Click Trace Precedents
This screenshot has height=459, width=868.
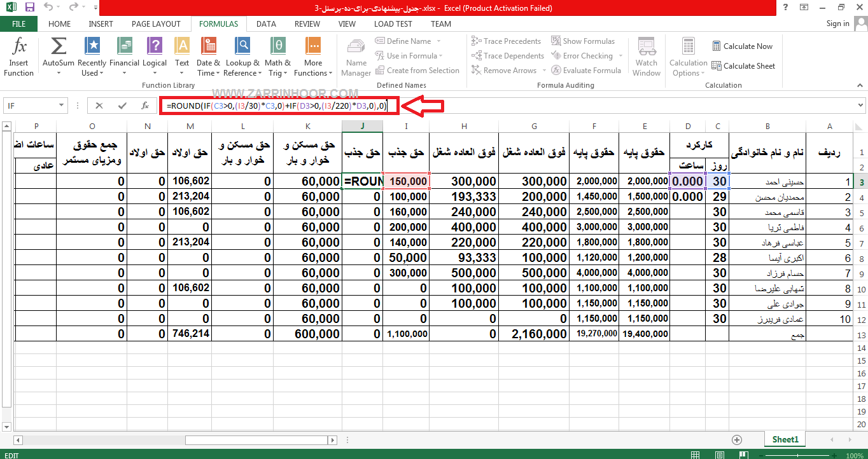pyautogui.click(x=506, y=41)
